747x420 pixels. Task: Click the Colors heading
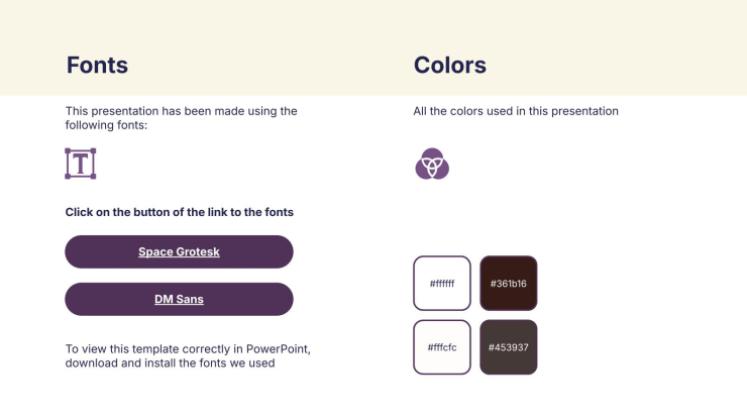(450, 66)
